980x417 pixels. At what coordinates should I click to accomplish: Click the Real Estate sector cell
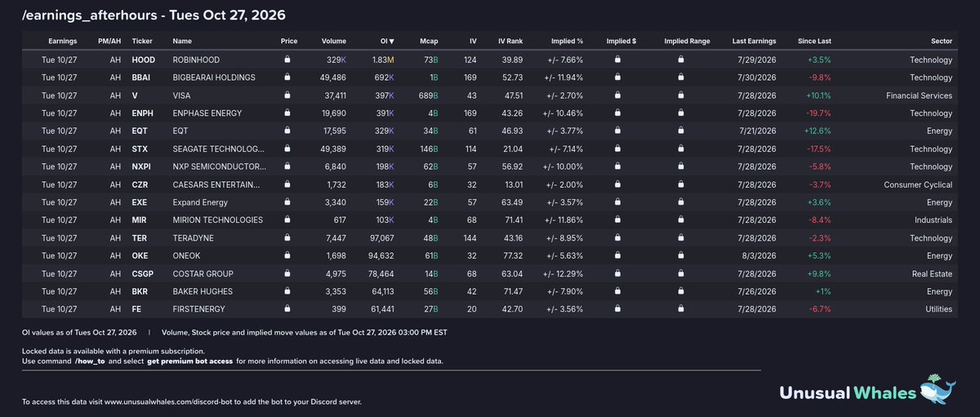click(x=932, y=273)
